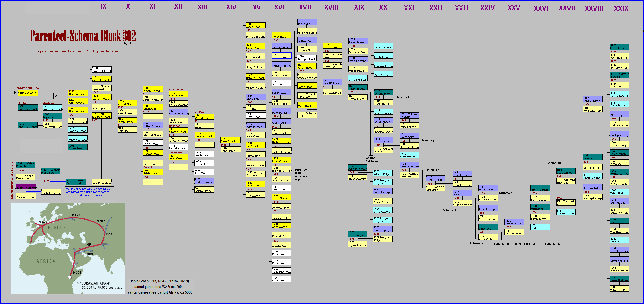644x304 pixels.
Task: Open the Schema 1 reference
Action: pyautogui.click(x=402, y=97)
